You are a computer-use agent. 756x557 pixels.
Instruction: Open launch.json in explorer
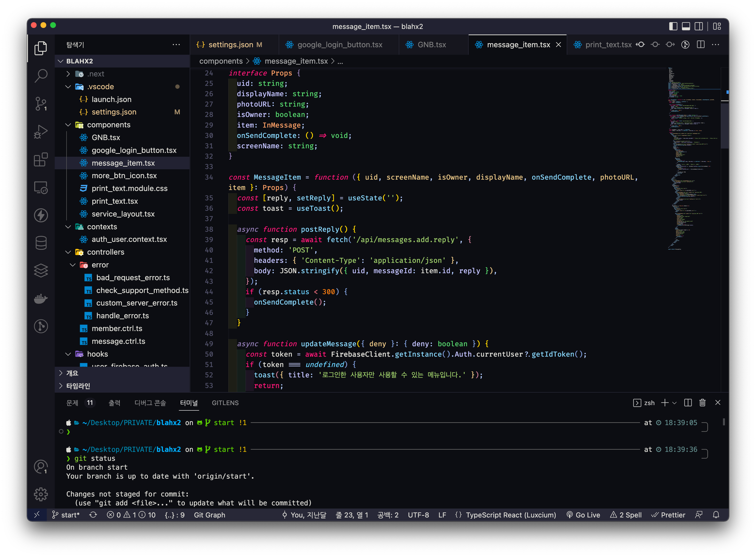coord(122,99)
